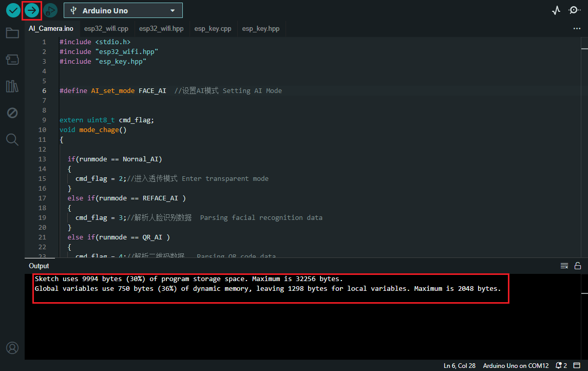Viewport: 588px width, 371px height.
Task: Click Arduino Uno on COM12 status
Action: tap(516, 365)
